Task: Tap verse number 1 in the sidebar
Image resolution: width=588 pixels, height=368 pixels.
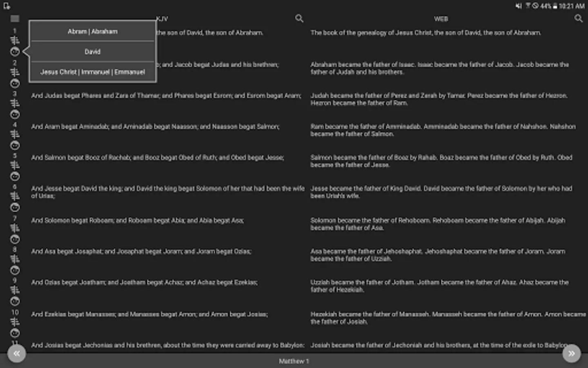Action: 15,31
